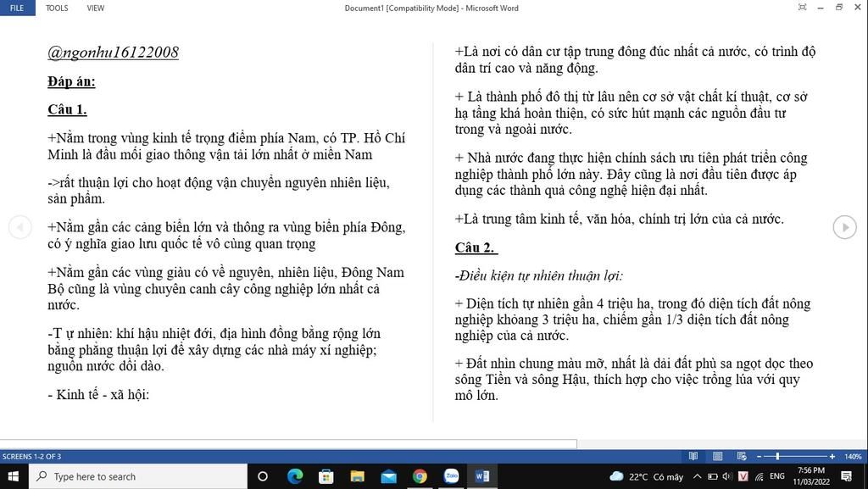
Task: Click the zoom out minus button
Action: (759, 456)
